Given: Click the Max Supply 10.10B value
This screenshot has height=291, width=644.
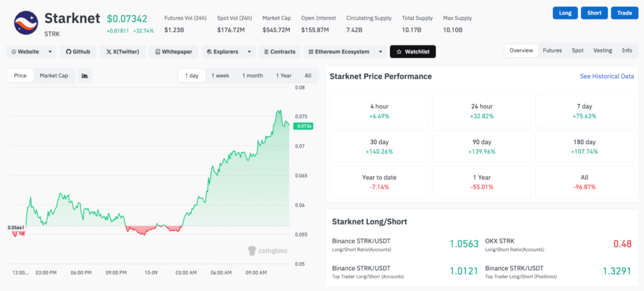Looking at the screenshot, I should (x=453, y=30).
